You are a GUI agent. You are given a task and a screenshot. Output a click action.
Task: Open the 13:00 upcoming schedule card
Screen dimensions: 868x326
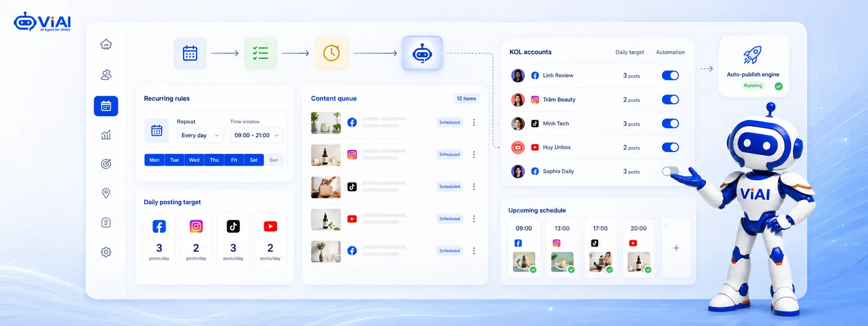pos(562,248)
